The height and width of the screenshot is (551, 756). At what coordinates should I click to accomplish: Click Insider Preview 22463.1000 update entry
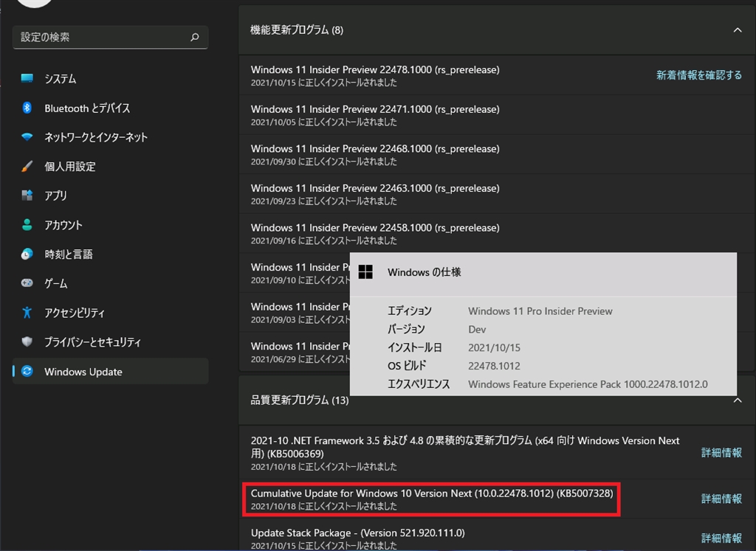(497, 193)
